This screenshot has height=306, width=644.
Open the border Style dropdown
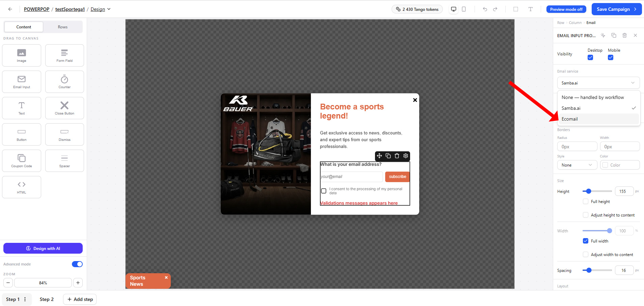(x=577, y=165)
